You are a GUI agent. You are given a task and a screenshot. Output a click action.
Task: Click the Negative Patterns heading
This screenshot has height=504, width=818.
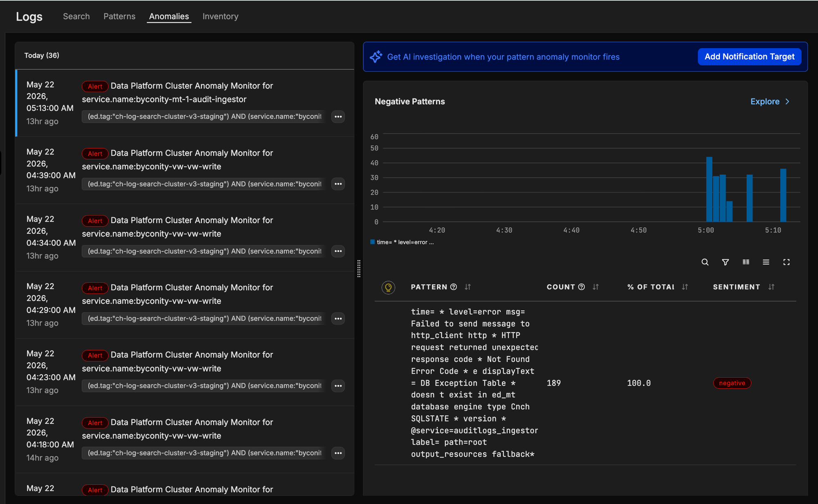pyautogui.click(x=409, y=101)
